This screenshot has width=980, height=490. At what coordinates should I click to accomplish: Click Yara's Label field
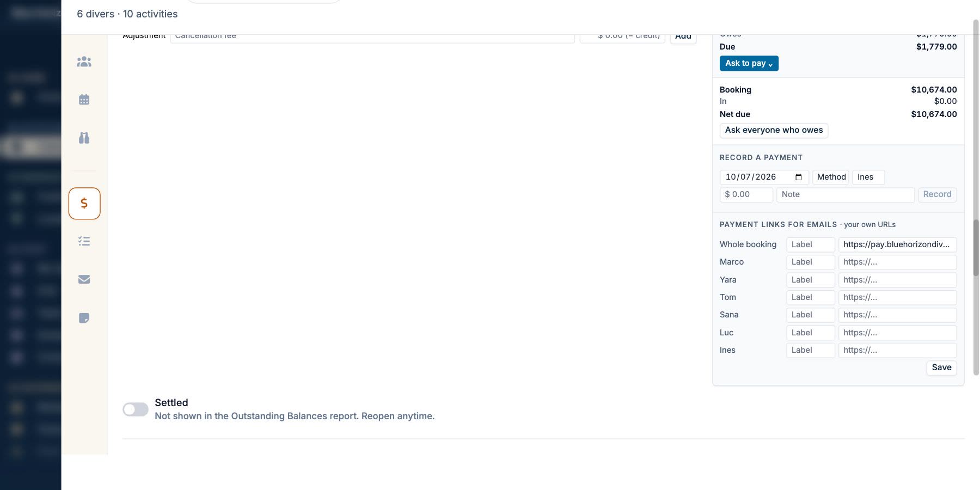click(811, 280)
